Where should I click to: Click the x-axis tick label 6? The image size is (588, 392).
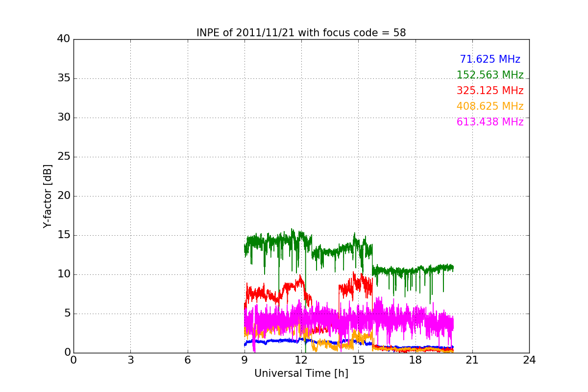(x=187, y=360)
